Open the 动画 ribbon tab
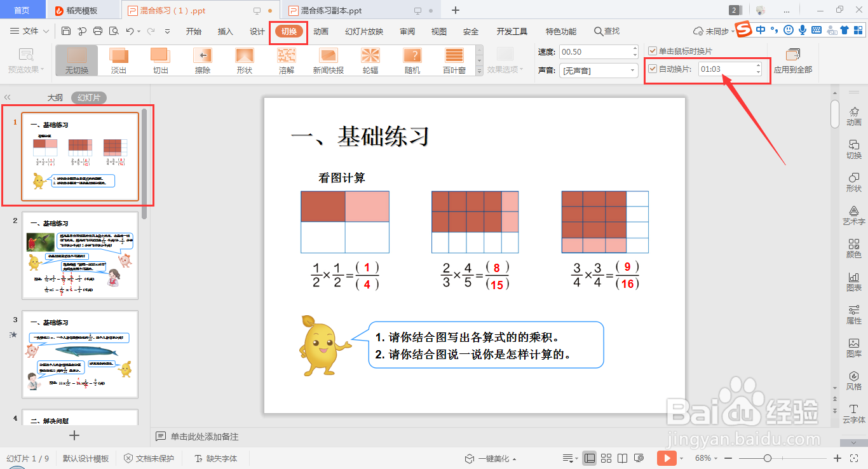This screenshot has height=469, width=868. [x=321, y=32]
